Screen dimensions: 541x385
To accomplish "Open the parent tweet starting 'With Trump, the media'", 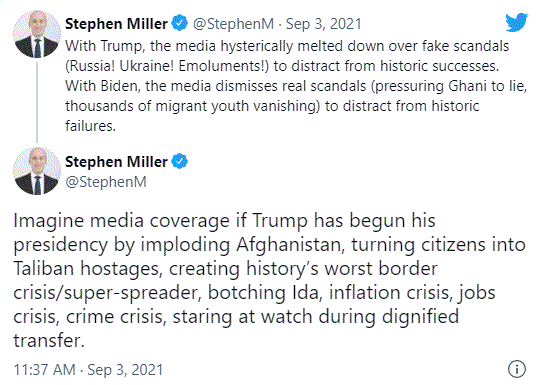I will tap(296, 86).
